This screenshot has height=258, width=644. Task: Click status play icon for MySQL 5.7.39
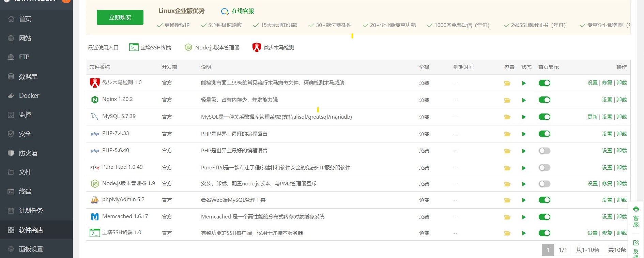click(524, 117)
